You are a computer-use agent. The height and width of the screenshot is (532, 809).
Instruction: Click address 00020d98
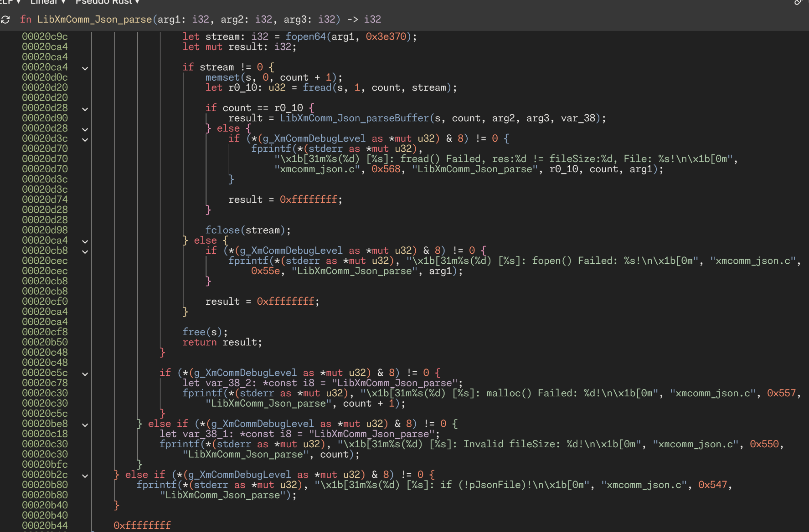[x=45, y=230]
